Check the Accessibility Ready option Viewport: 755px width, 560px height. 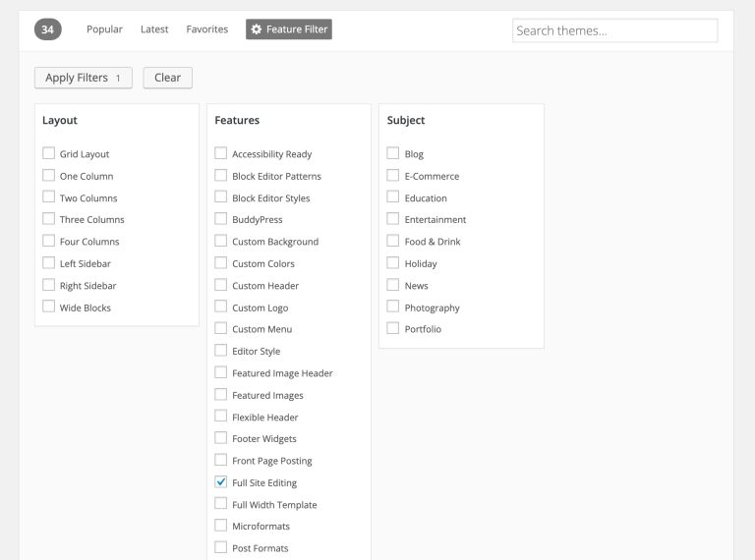pos(220,153)
